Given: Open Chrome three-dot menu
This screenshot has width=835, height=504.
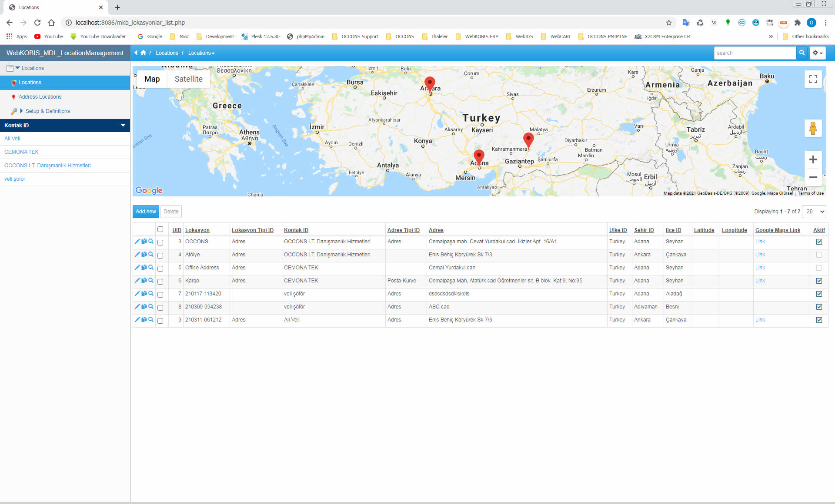Looking at the screenshot, I should 825,23.
